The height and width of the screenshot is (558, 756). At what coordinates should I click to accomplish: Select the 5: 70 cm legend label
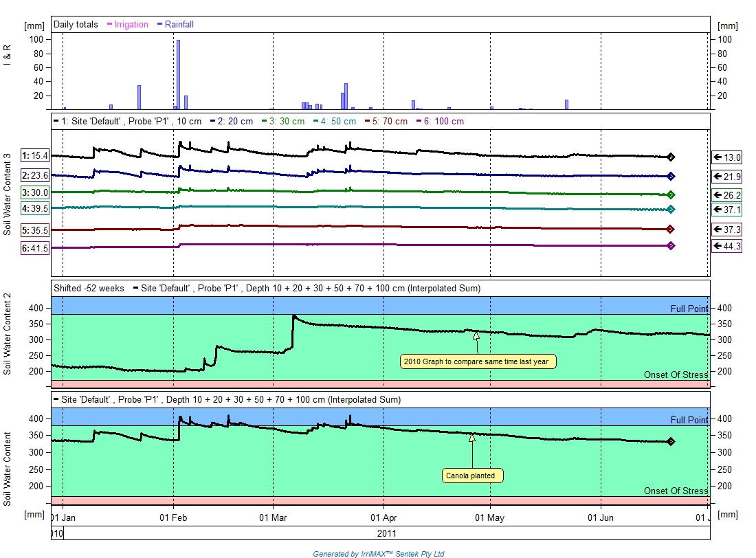pyautogui.click(x=386, y=121)
